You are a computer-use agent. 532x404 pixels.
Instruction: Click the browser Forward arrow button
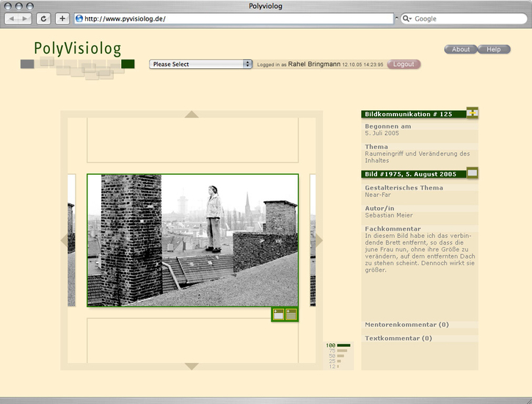coord(25,18)
